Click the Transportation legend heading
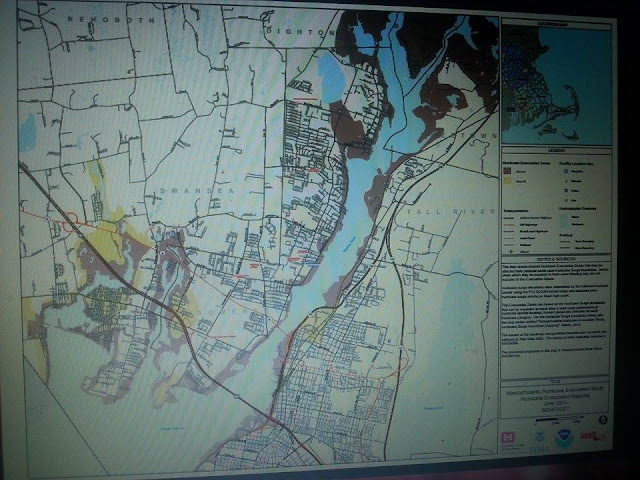This screenshot has width=640, height=480. 516,211
